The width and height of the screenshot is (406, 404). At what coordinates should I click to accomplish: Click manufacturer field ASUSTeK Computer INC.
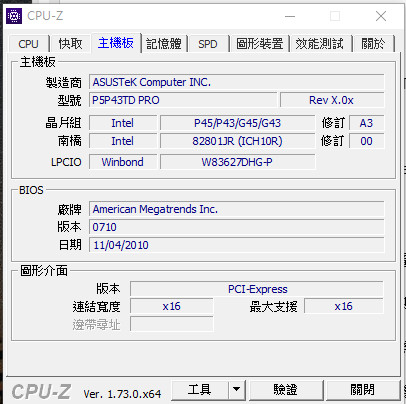[237, 82]
